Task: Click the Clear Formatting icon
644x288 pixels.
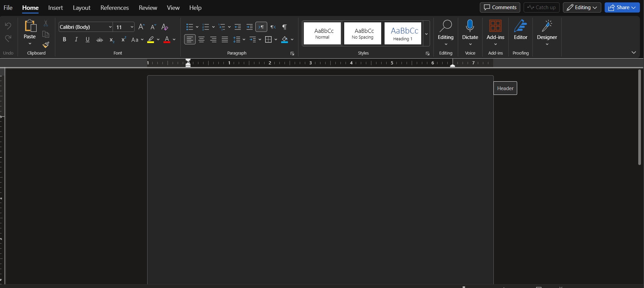Action: 165,27
